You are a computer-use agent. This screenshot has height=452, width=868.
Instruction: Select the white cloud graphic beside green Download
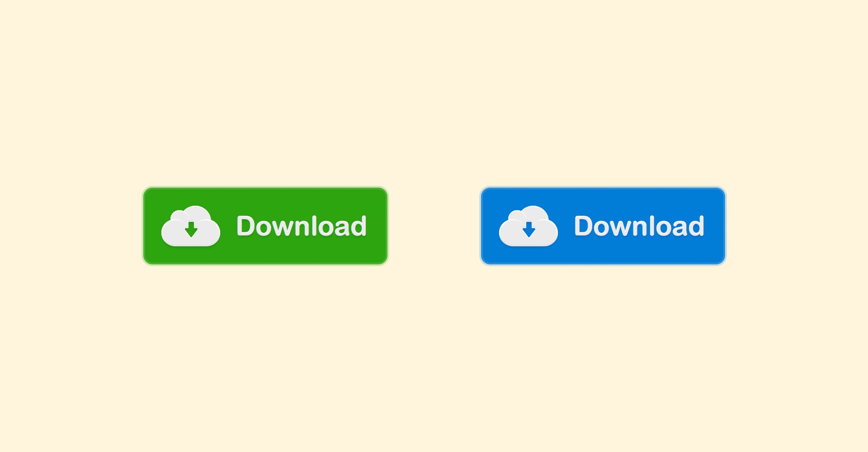[191, 226]
